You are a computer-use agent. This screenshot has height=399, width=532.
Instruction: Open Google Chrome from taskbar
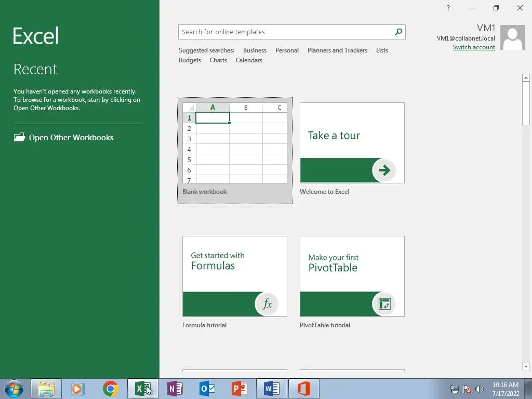pos(110,389)
